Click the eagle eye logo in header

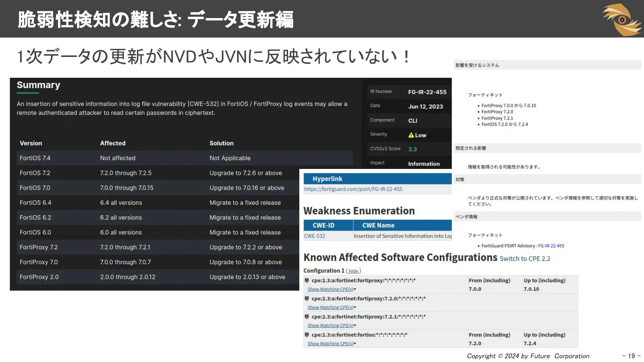click(x=622, y=19)
